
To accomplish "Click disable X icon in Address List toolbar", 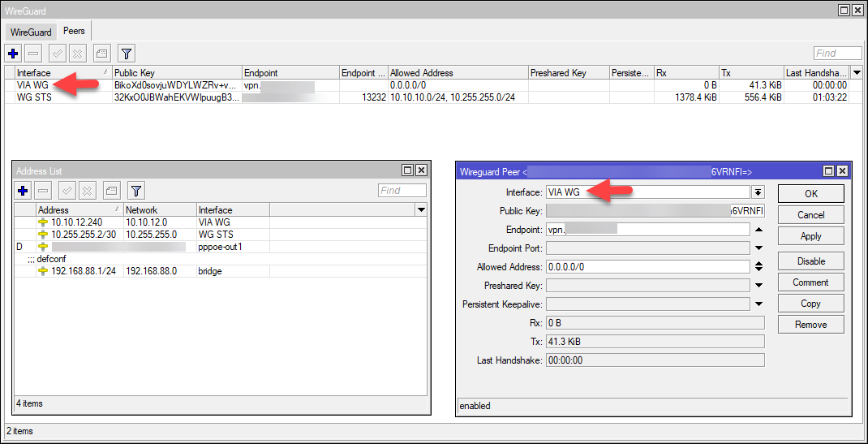I will (86, 191).
